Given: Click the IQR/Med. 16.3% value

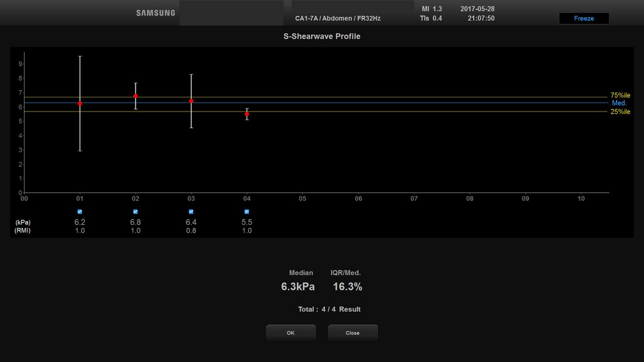Looking at the screenshot, I should pos(347,287).
